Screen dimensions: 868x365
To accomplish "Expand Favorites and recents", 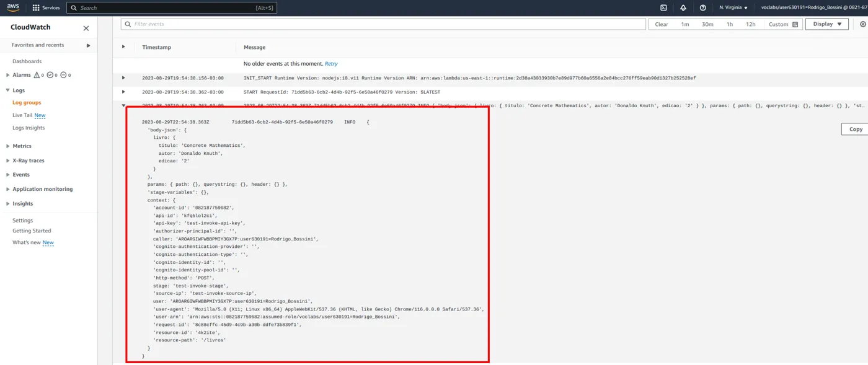I will point(89,45).
